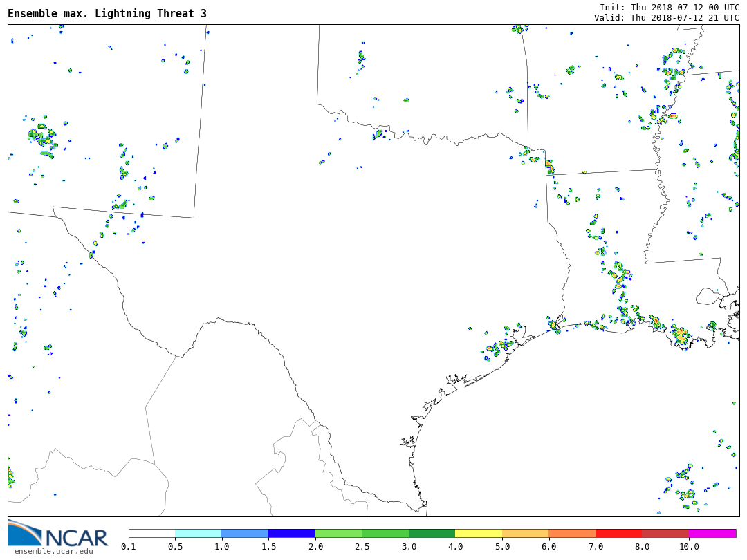747x560 pixels.
Task: Click the dark red segment between 8.0 and 10.0
Action: point(665,533)
